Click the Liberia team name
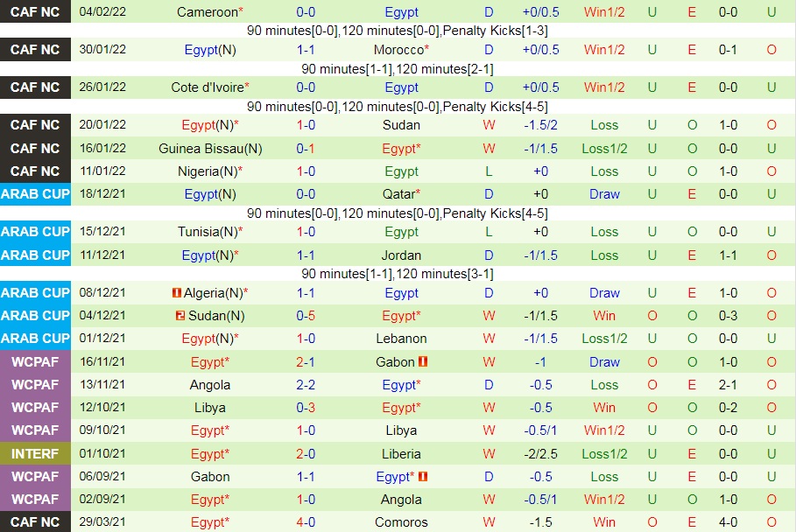This screenshot has height=532, width=796. coord(401,454)
